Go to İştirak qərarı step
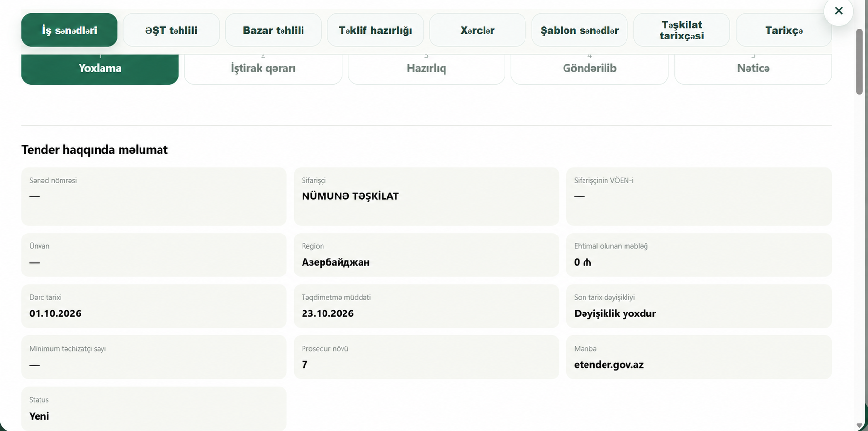868x431 pixels. 263,68
